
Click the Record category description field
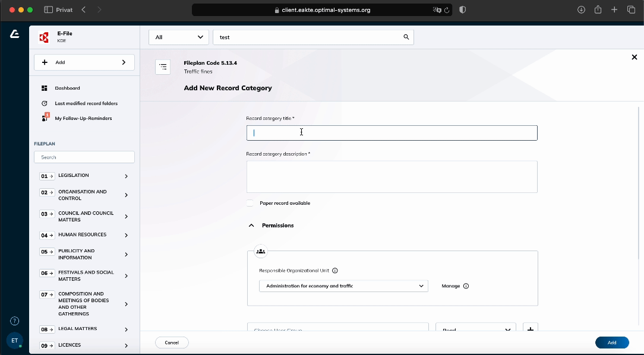(392, 176)
